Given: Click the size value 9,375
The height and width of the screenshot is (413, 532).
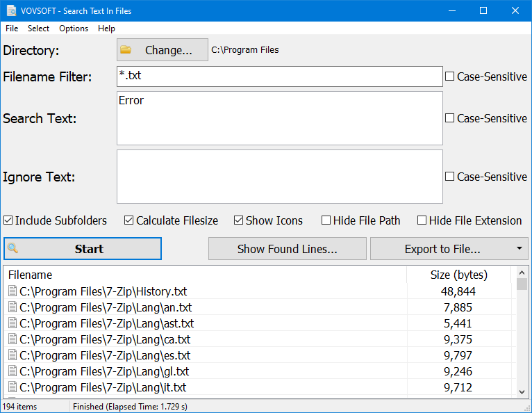Looking at the screenshot, I should click(458, 339).
